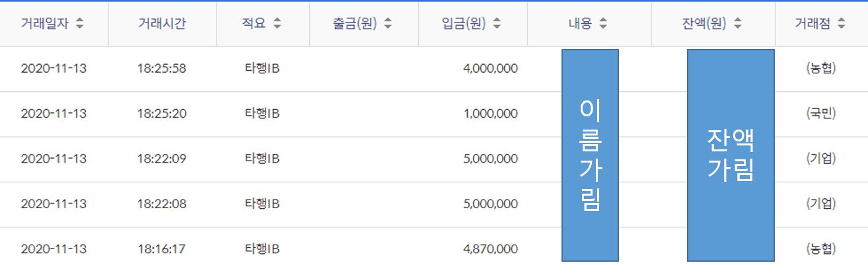Viewport: 868px width, 271px height.
Task: Select row with time 18:25:20
Action: 162,114
